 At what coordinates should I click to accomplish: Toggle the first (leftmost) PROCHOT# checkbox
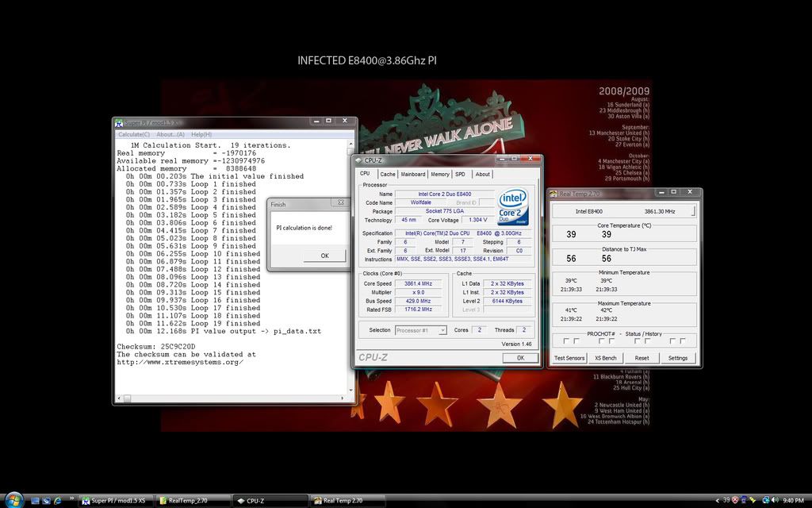coord(566,341)
